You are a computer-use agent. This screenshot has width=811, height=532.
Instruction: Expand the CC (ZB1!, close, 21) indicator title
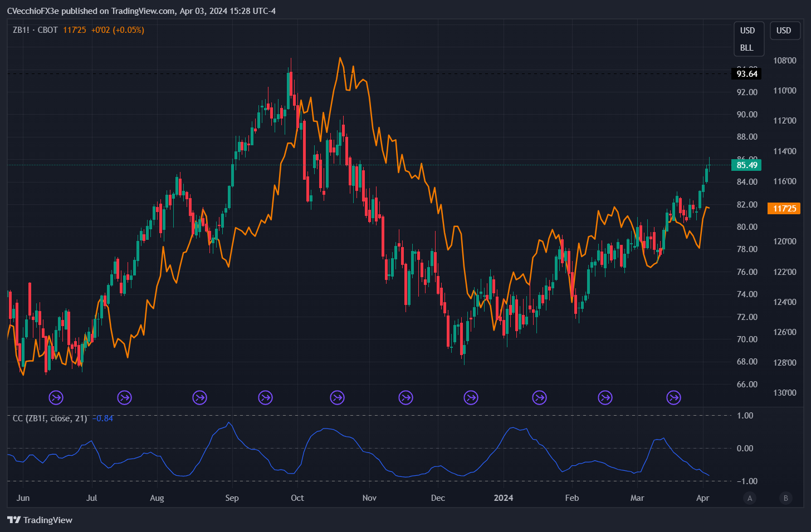click(x=49, y=418)
